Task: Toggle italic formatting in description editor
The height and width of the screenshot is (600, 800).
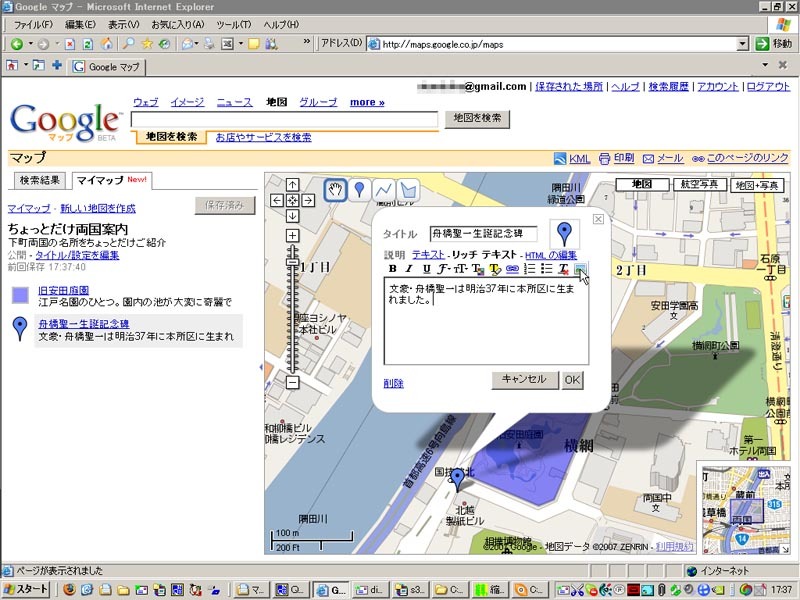Action: pyautogui.click(x=409, y=268)
